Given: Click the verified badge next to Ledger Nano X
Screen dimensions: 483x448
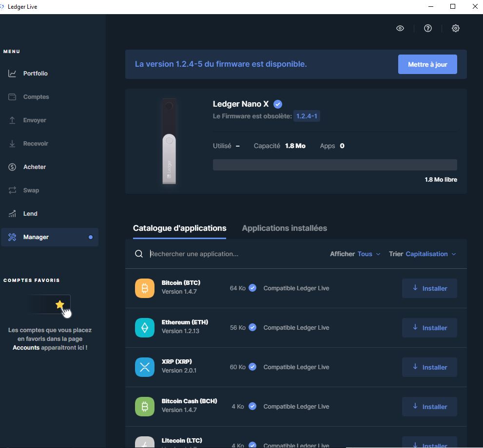Looking at the screenshot, I should [x=277, y=104].
